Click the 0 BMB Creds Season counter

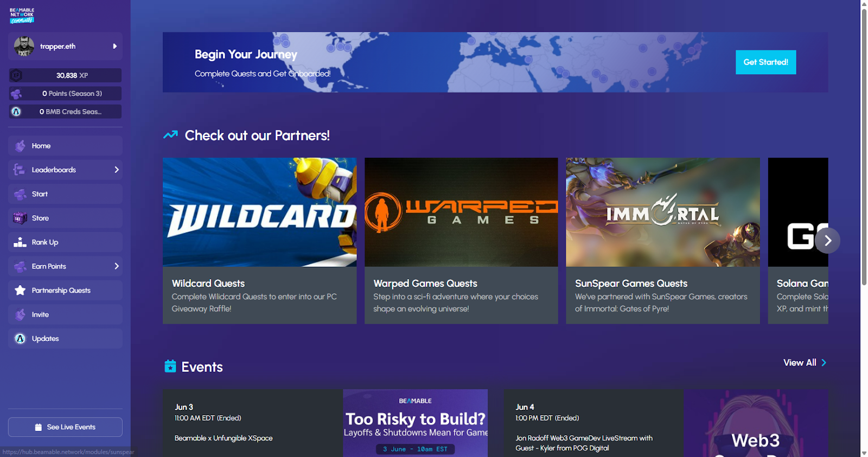coord(65,112)
